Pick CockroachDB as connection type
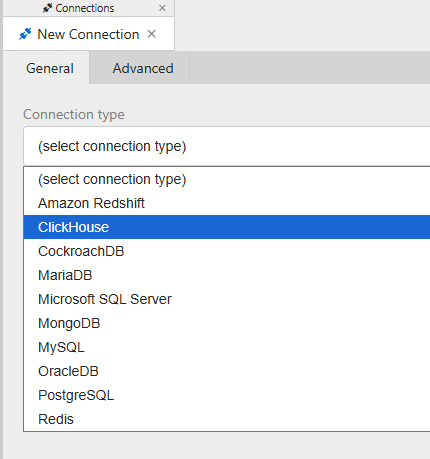The image size is (430, 459). [227, 251]
